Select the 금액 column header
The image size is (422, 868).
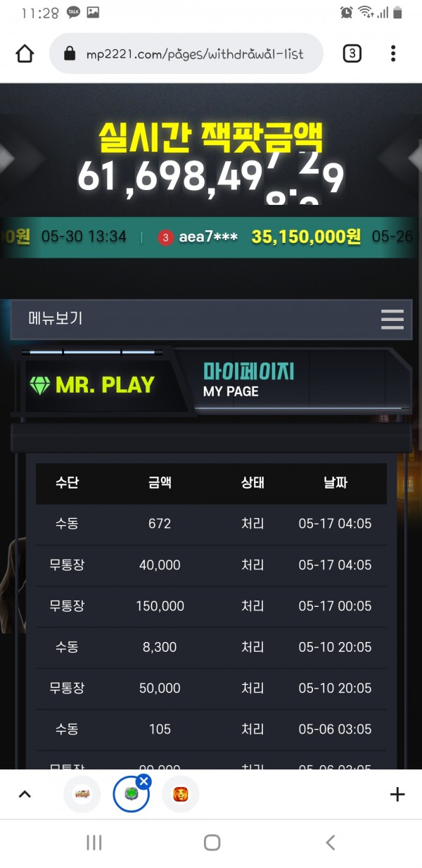pos(160,483)
